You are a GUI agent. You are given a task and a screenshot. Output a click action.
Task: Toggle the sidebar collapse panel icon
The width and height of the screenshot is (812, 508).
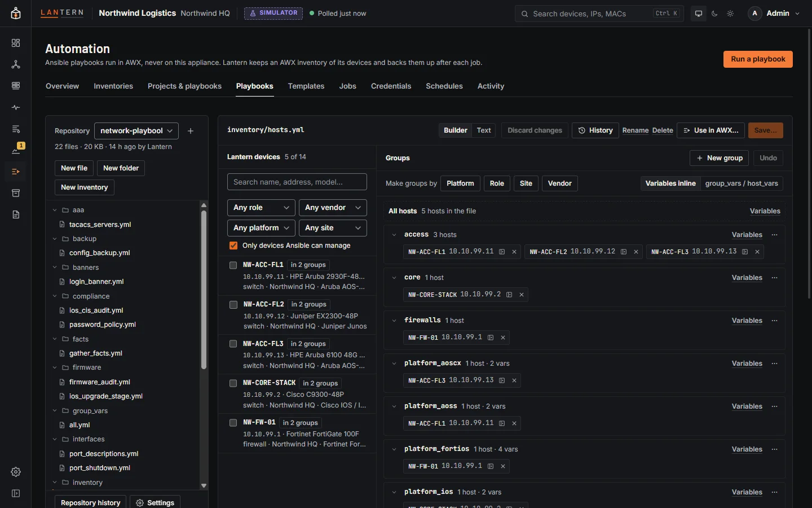[16, 493]
